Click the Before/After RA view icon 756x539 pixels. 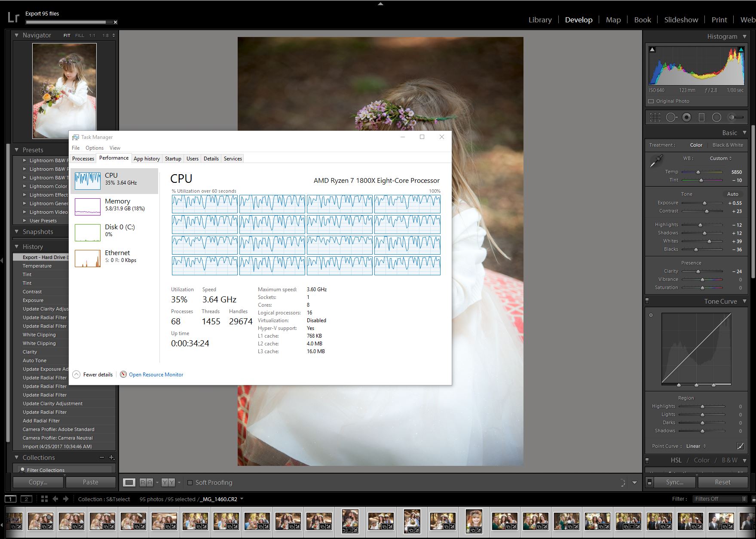(x=146, y=483)
